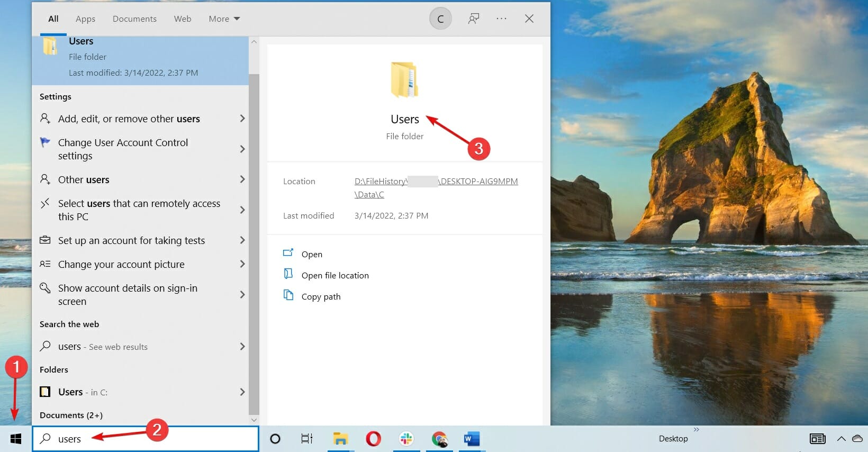This screenshot has height=452, width=868.
Task: Launch File Explorer from the taskbar
Action: click(340, 439)
